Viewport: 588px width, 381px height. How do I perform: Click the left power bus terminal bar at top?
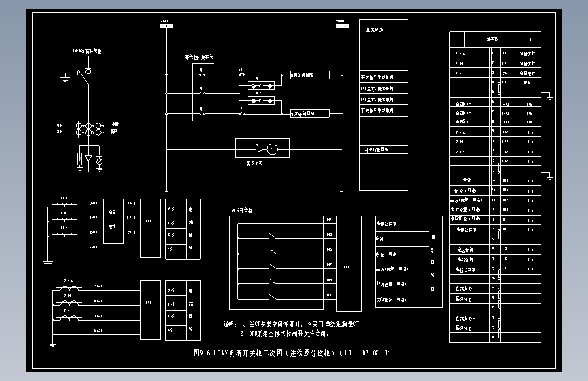tap(167, 26)
